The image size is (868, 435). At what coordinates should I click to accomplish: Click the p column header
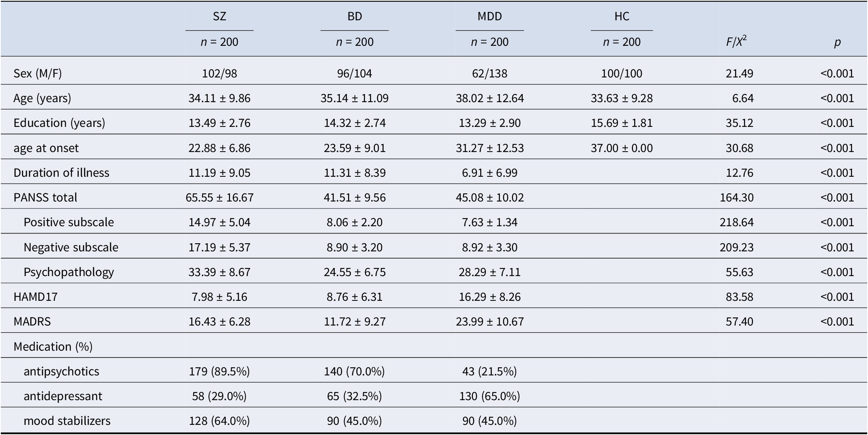(x=837, y=42)
